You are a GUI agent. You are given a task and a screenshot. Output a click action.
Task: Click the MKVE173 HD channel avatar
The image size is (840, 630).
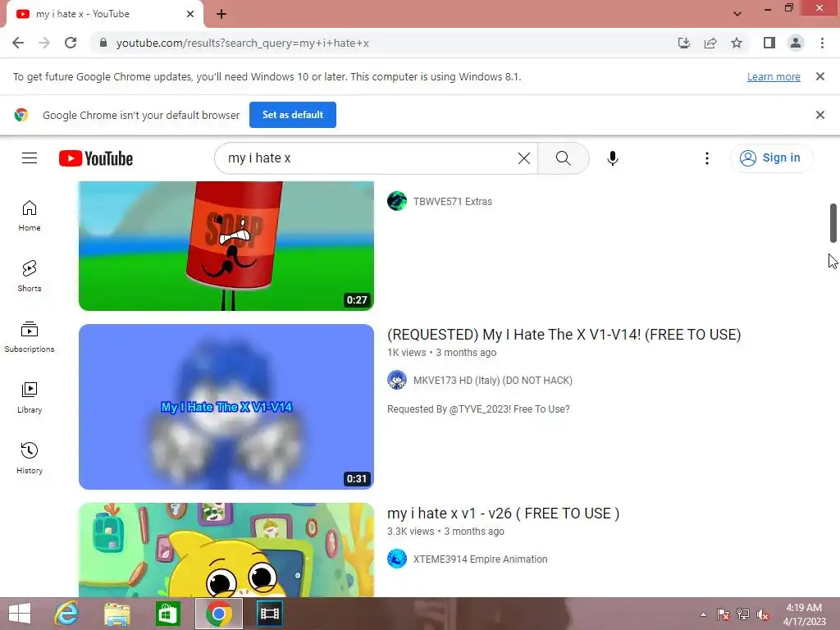coord(397,380)
